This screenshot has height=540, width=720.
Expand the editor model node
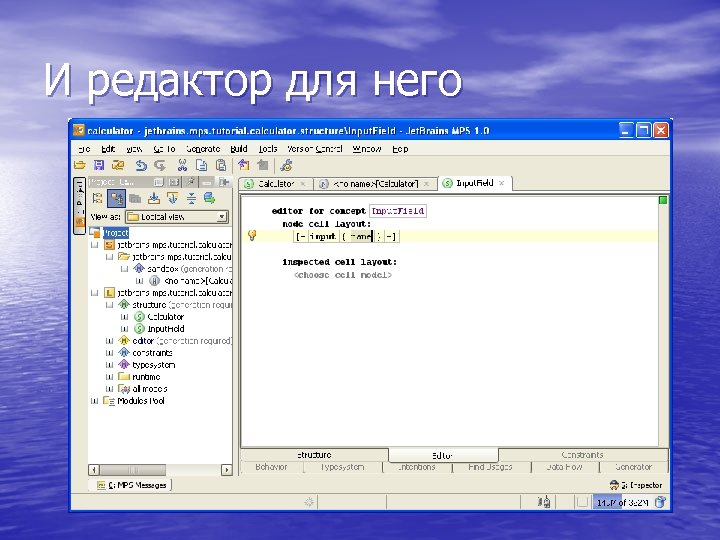109,341
